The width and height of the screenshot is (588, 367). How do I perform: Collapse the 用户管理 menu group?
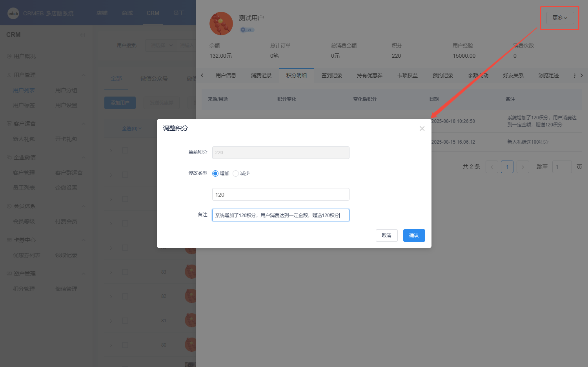[x=84, y=75]
